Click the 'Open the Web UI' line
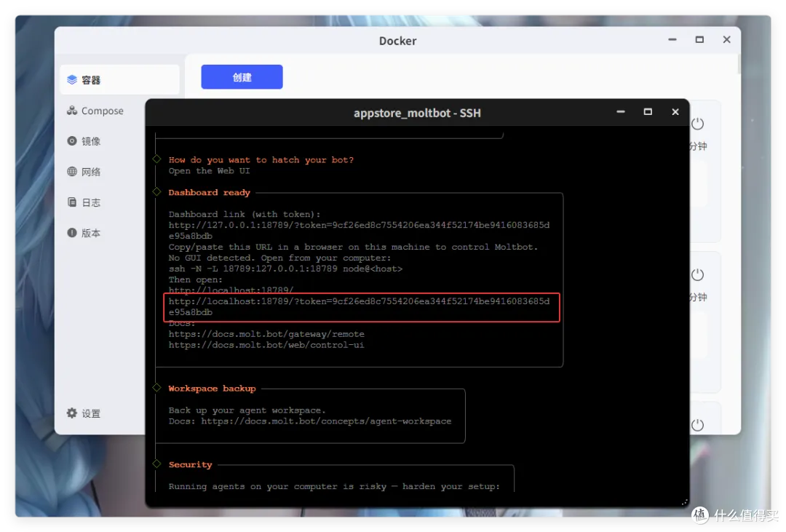This screenshot has height=532, width=786. point(209,171)
